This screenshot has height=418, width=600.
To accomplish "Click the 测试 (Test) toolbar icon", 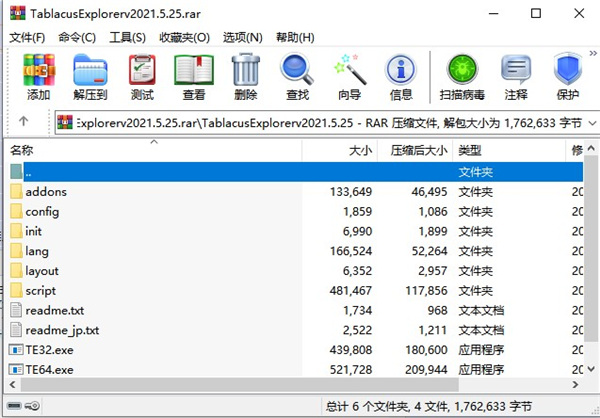I will [142, 78].
